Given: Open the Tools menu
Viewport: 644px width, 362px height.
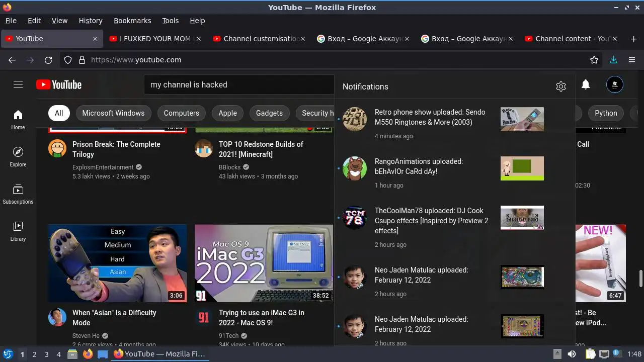Looking at the screenshot, I should coord(170,21).
